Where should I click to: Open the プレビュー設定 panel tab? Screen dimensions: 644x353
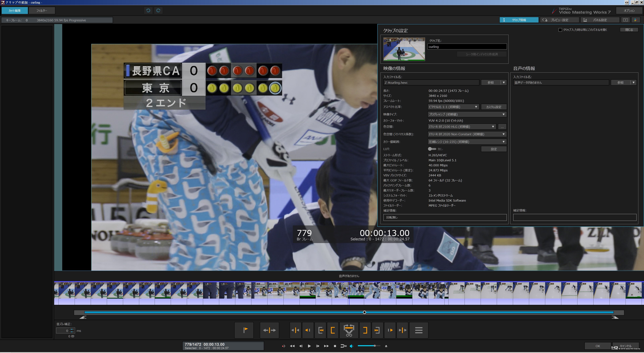[559, 20]
